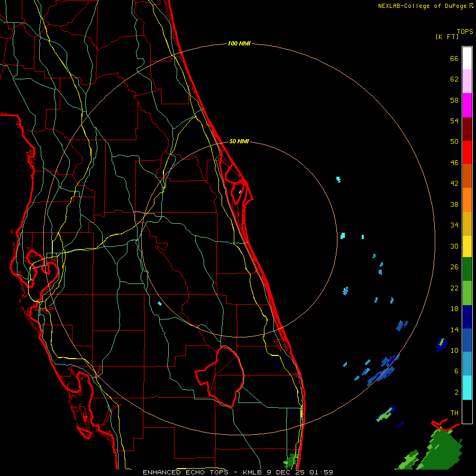This screenshot has width=476, height=476.
Task: Click the navy blue legend swatch
Action: (467, 317)
